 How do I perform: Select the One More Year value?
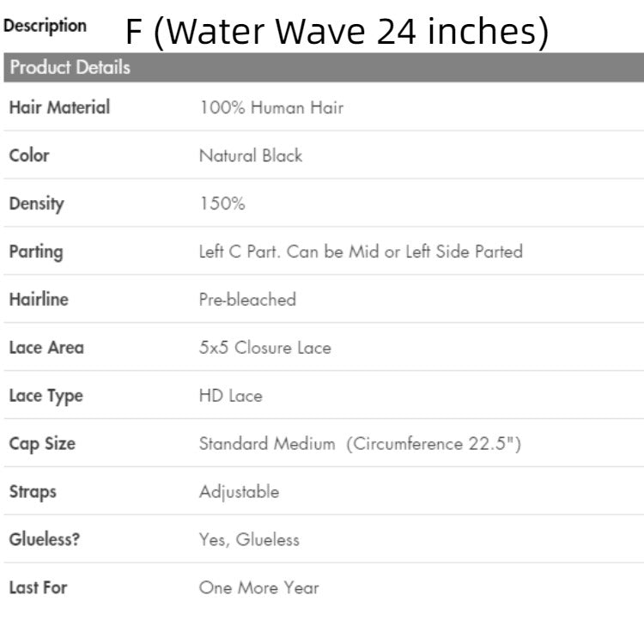[x=258, y=588]
